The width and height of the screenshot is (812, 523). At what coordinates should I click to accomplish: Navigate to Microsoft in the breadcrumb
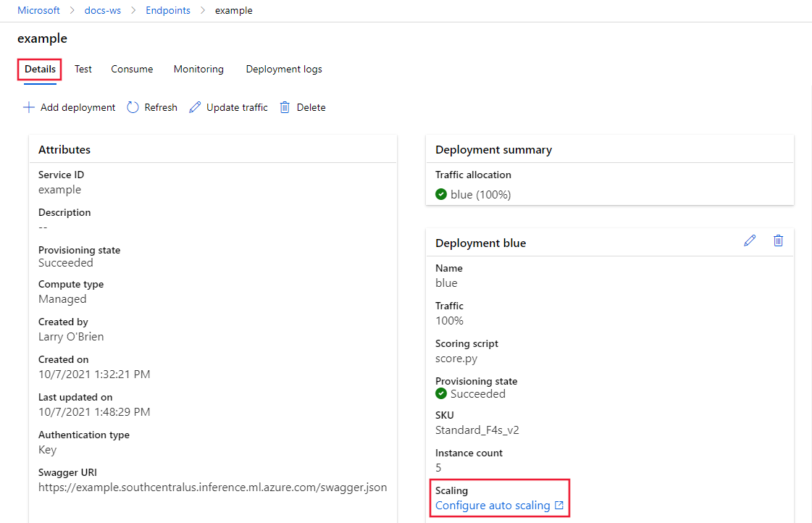(38, 11)
